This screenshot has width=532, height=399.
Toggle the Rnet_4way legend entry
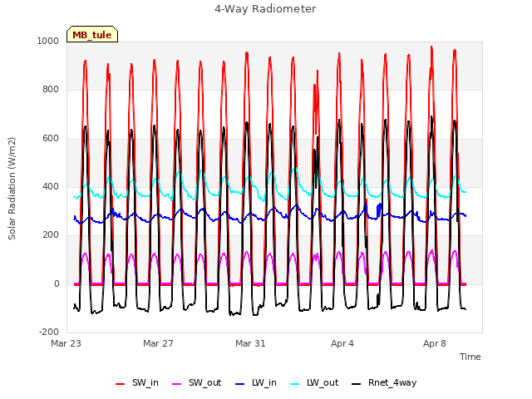(x=384, y=382)
